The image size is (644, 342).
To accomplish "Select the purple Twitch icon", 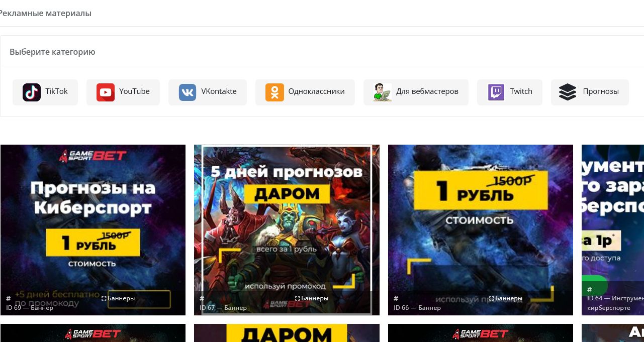I will (x=496, y=92).
